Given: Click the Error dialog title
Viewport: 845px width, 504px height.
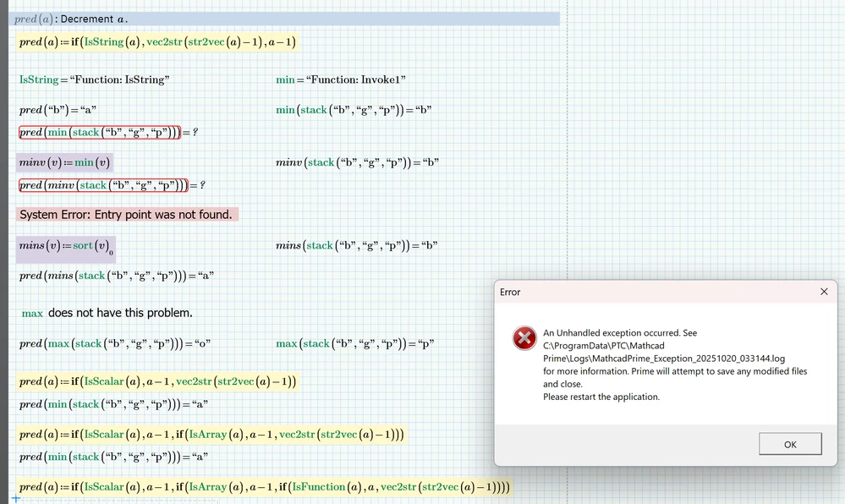Looking at the screenshot, I should click(510, 292).
